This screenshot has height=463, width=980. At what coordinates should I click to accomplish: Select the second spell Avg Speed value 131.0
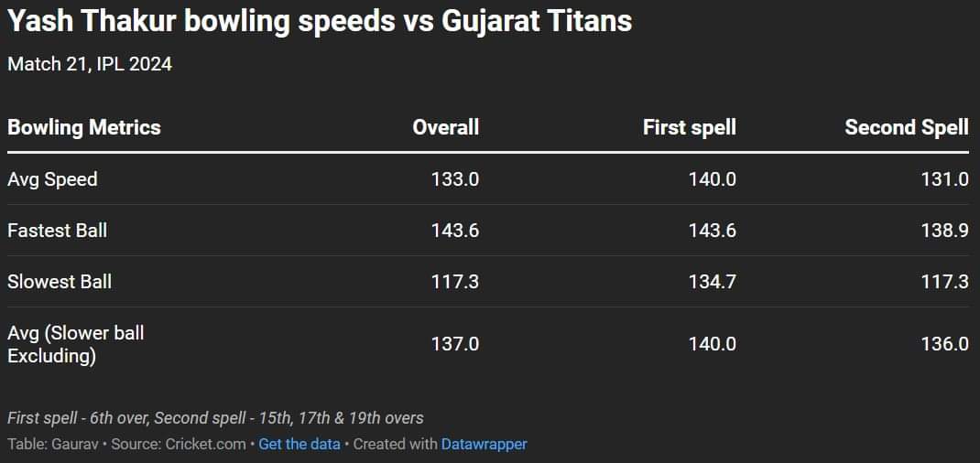[944, 179]
